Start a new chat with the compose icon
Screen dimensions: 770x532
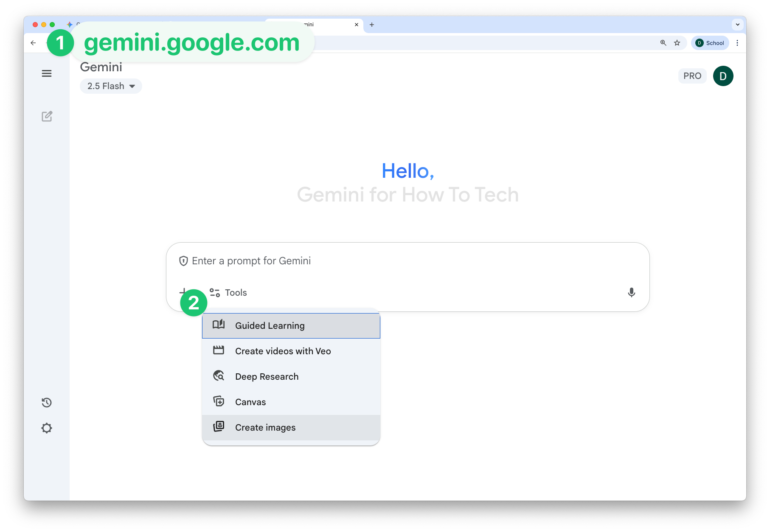coord(47,116)
